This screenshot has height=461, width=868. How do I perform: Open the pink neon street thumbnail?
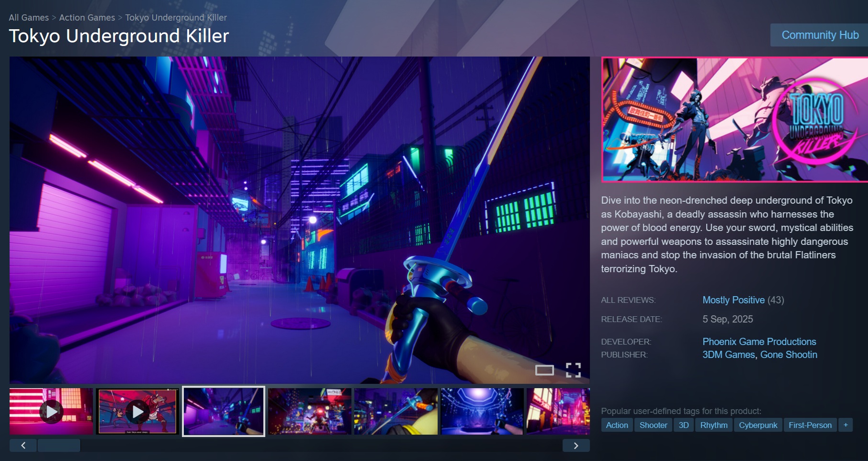(x=558, y=411)
